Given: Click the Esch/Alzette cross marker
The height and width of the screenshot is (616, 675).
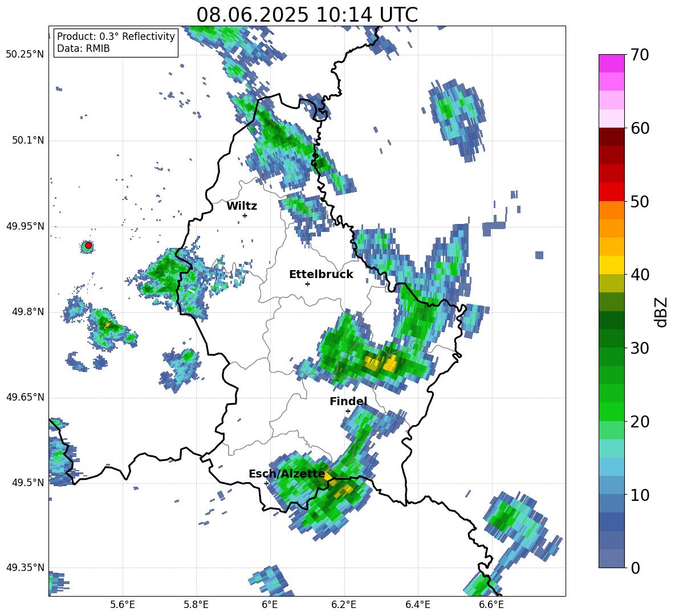Looking at the screenshot, I should click(266, 483).
